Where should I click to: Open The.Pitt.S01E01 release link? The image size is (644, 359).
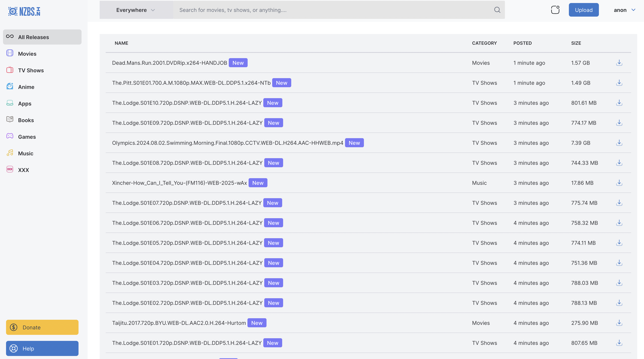pyautogui.click(x=191, y=83)
